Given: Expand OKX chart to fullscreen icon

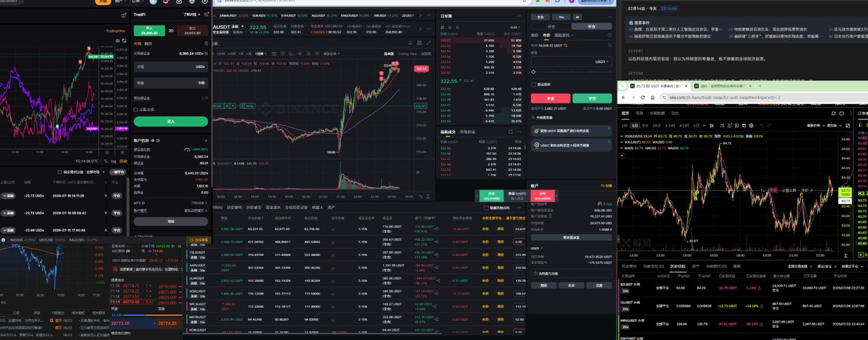Looking at the screenshot, I should point(848,126).
